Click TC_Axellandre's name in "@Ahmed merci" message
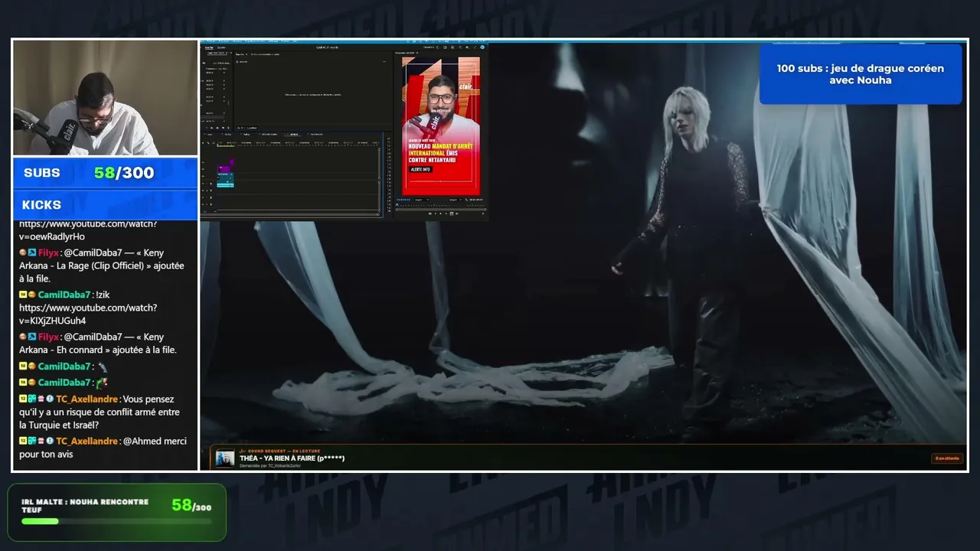980x551 pixels. tap(87, 441)
